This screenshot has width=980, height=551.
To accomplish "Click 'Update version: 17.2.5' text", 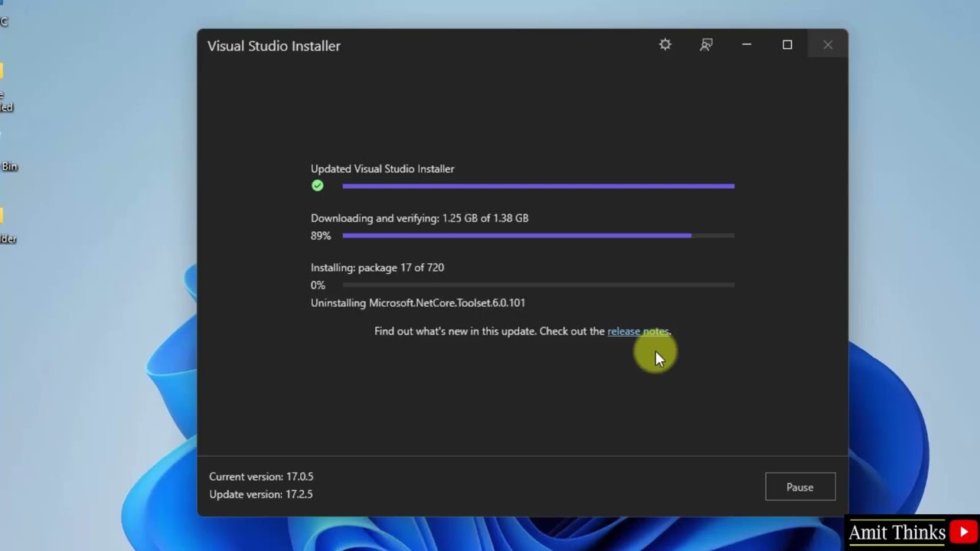I will pos(261,494).
